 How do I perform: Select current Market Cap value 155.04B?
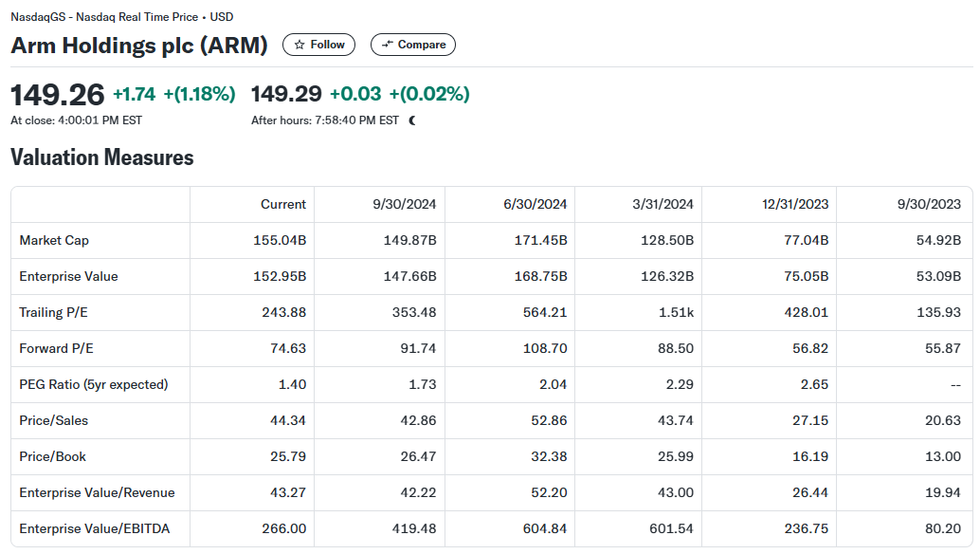tap(280, 241)
